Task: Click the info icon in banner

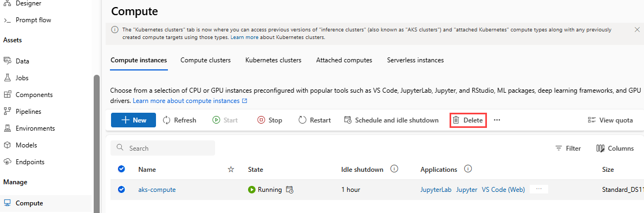Action: tap(115, 30)
